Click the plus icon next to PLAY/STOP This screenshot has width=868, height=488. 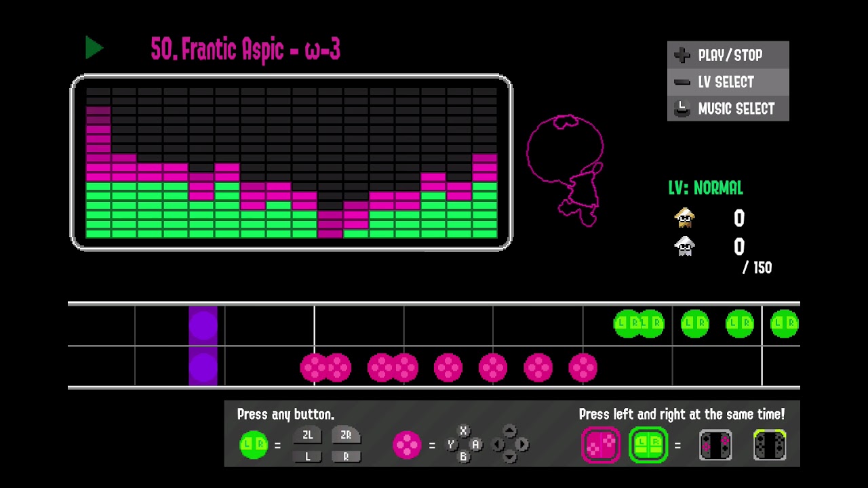tap(682, 55)
